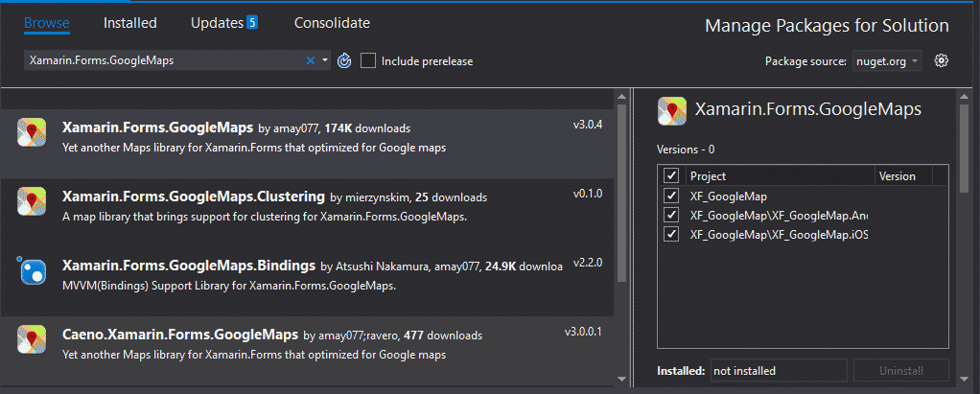The width and height of the screenshot is (980, 394).
Task: Select the XF_GoogleMap project row name
Action: pyautogui.click(x=728, y=197)
